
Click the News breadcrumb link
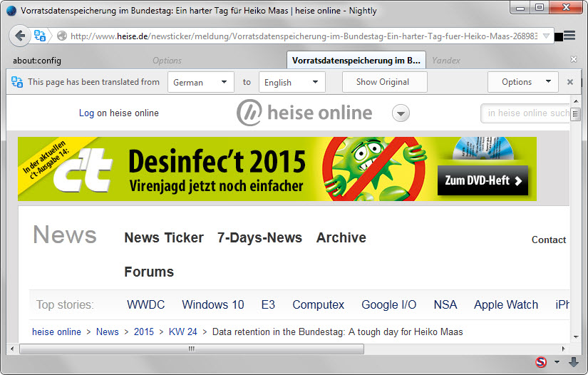click(107, 332)
